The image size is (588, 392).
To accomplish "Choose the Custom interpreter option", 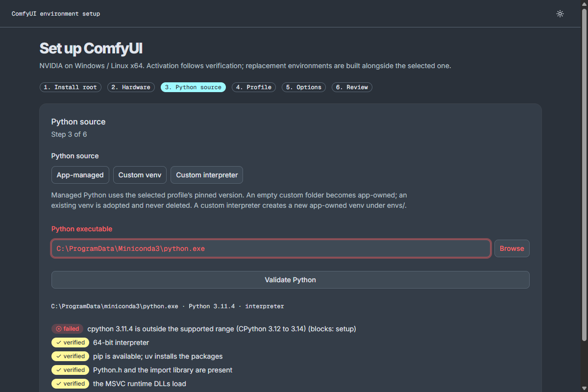I will click(x=207, y=175).
